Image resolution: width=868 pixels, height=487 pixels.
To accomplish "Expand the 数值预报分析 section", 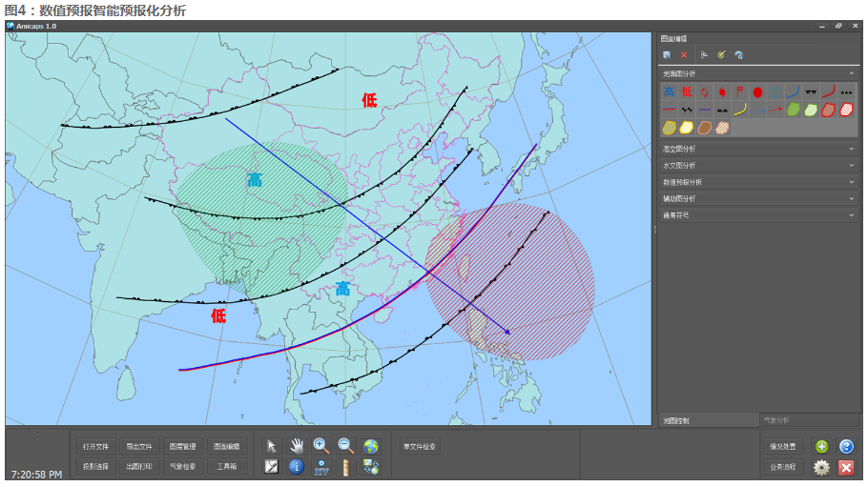I will coord(758,182).
